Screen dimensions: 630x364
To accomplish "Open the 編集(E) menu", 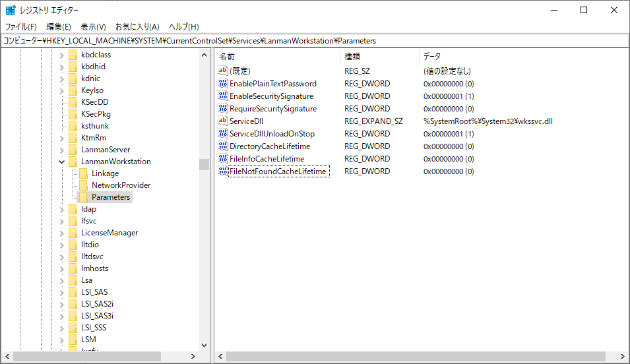I will (59, 27).
